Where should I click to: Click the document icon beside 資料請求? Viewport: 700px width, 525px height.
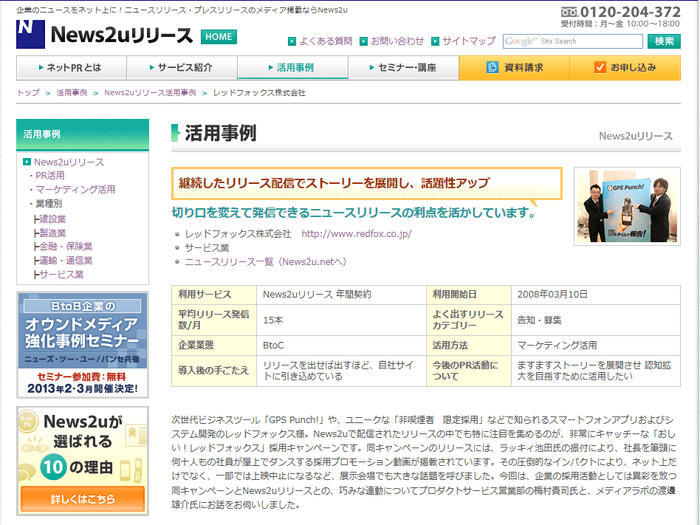[x=492, y=67]
